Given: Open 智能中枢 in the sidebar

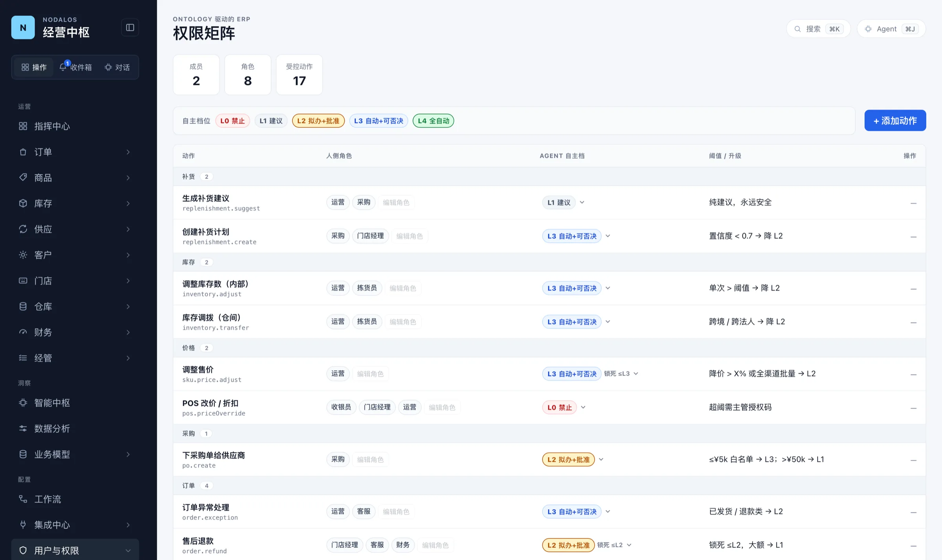Looking at the screenshot, I should 75,403.
